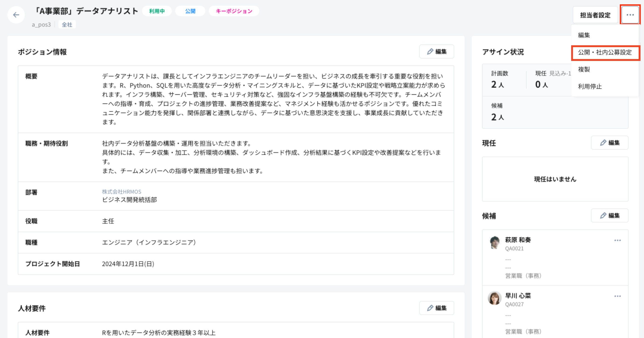This screenshot has height=338, width=644.
Task: Click pencil edit icon for 現任 section
Action: (609, 143)
